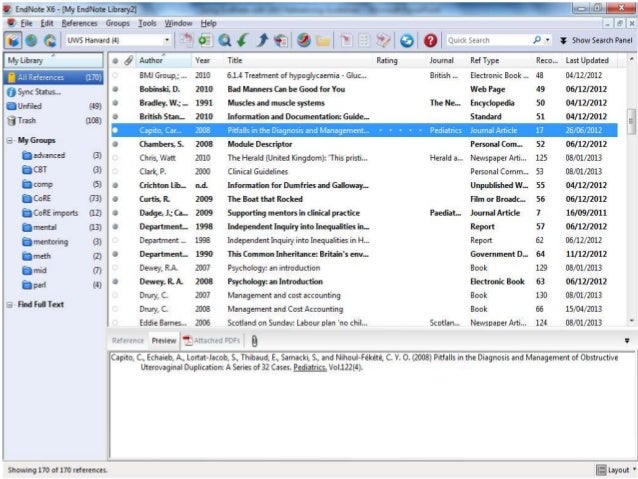Toggle read status dot for BMJ Group row
This screenshot has width=638, height=479.
tap(116, 75)
